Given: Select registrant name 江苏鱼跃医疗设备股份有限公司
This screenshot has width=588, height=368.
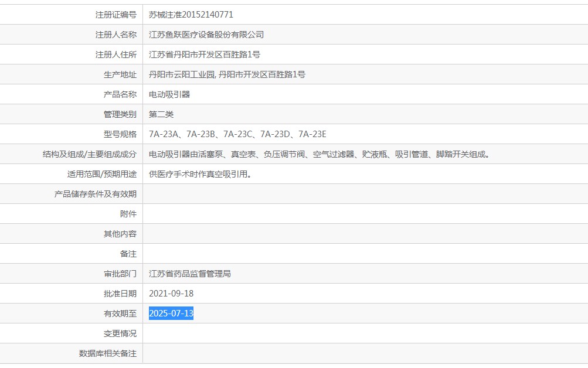Looking at the screenshot, I should 206,35.
